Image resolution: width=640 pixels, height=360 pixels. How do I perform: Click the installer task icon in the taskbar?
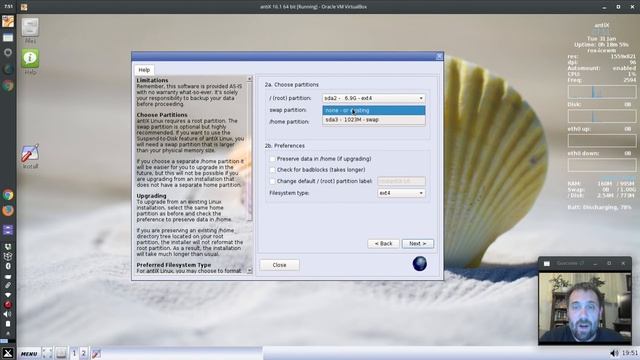96,353
